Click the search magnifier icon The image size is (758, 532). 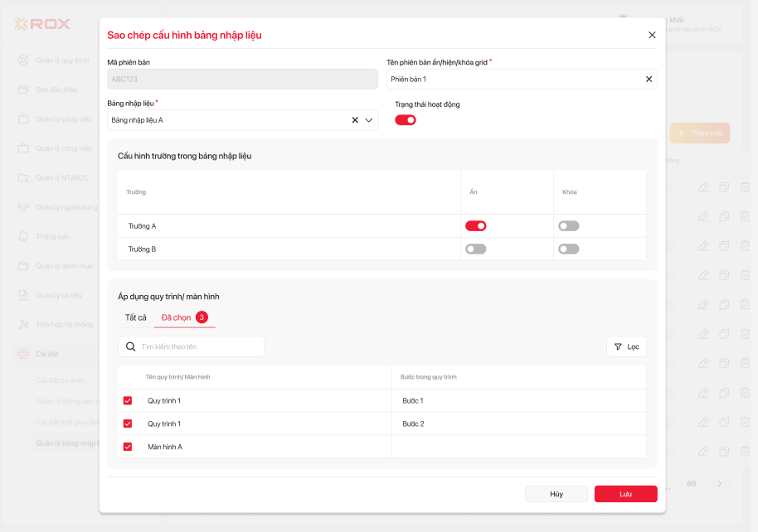point(131,346)
